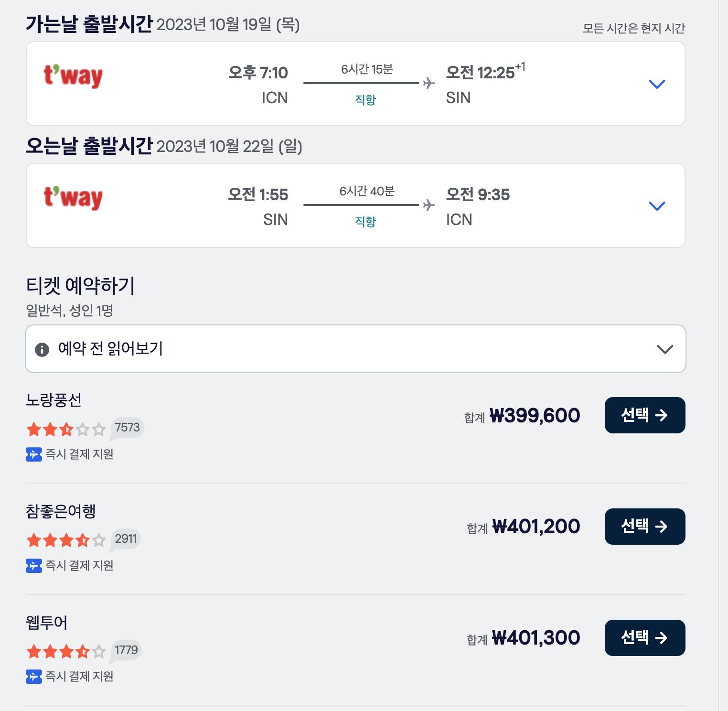Click the t'way logo on the return flight
The height and width of the screenshot is (711, 728).
point(73,198)
